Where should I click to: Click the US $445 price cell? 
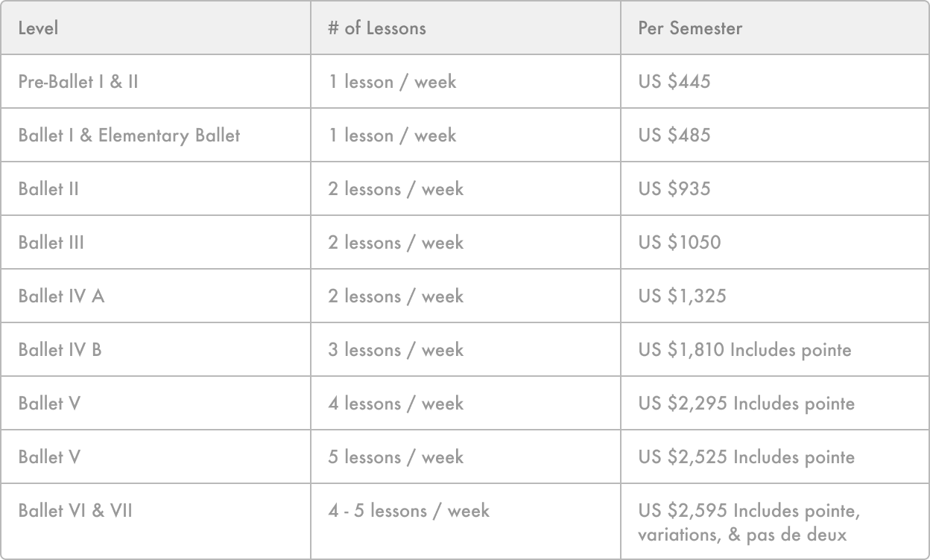674,82
